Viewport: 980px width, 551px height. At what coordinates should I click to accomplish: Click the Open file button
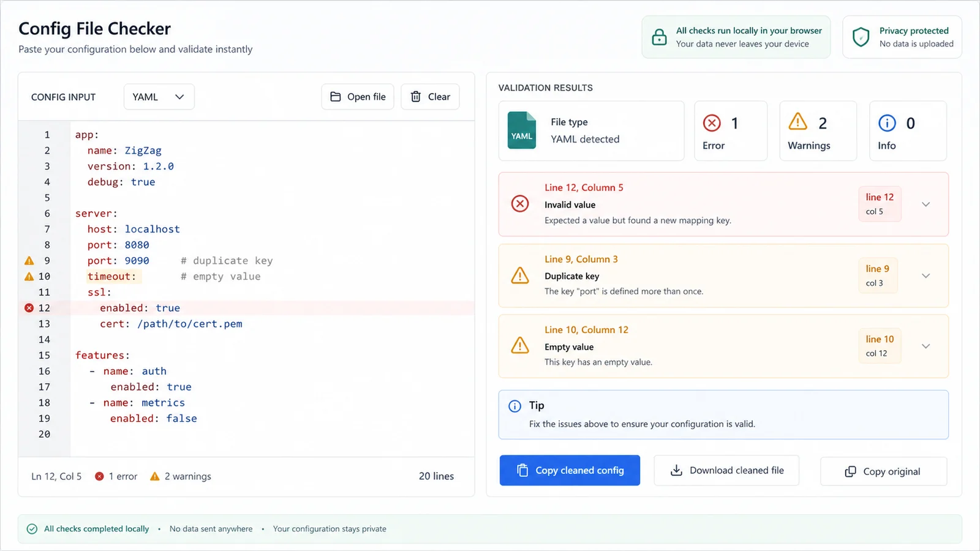[358, 97]
